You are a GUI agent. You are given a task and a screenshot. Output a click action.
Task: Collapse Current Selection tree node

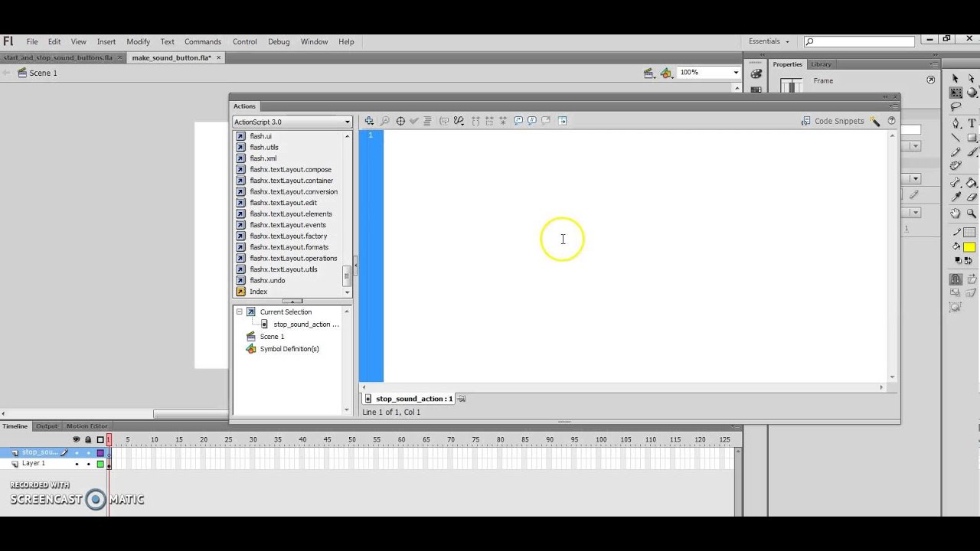coord(240,312)
